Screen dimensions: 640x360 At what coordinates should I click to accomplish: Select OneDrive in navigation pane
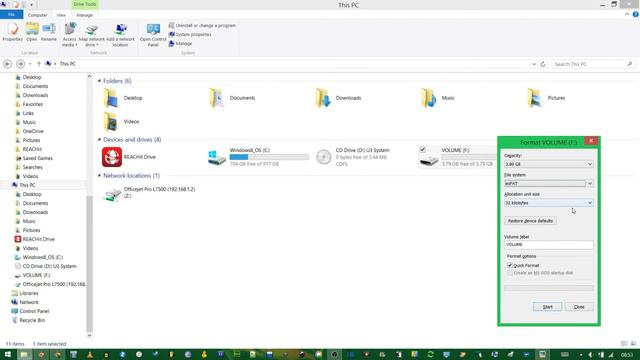tap(33, 131)
